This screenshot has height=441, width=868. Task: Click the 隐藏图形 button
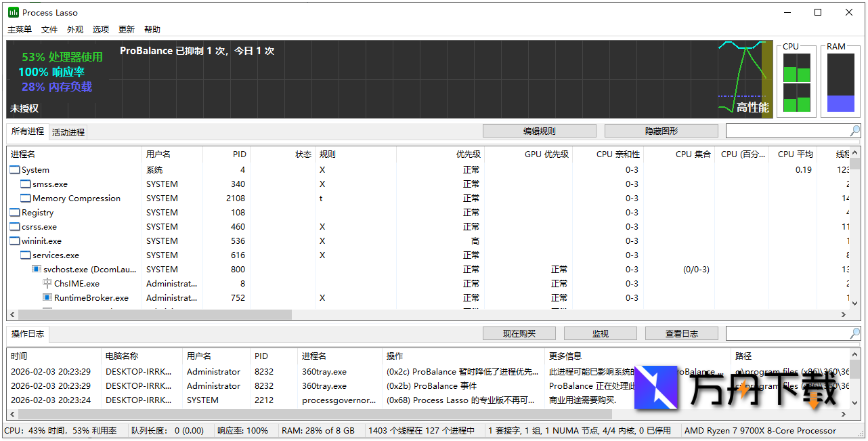coord(661,130)
